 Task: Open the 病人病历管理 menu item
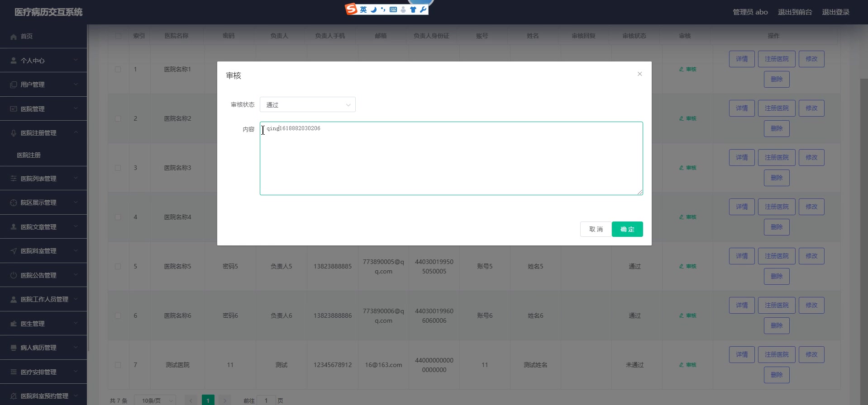click(43, 348)
